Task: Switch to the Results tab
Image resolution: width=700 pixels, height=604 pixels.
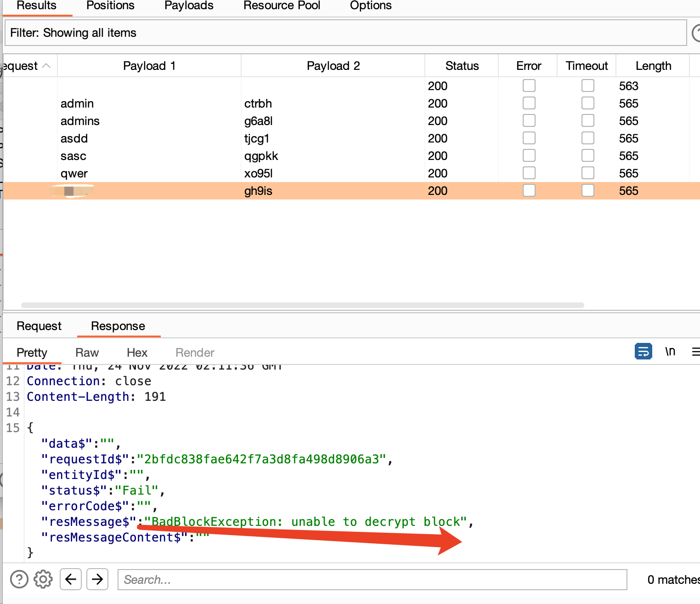Action: click(37, 6)
